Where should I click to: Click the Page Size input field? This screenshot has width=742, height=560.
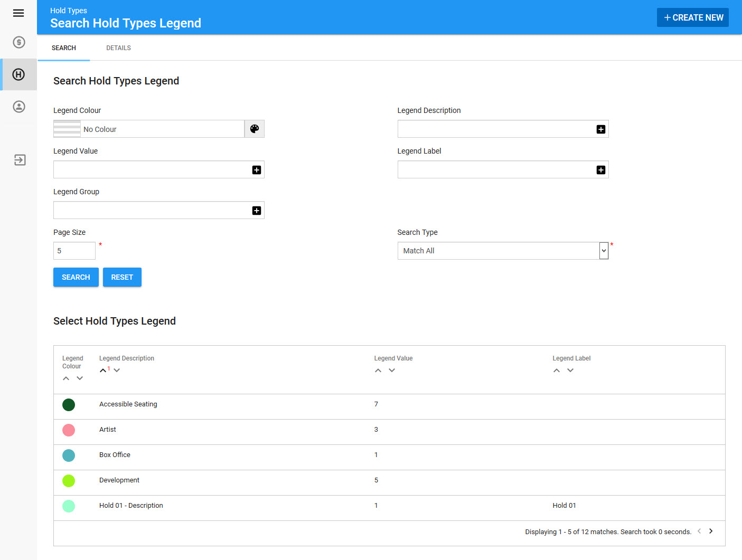(74, 251)
